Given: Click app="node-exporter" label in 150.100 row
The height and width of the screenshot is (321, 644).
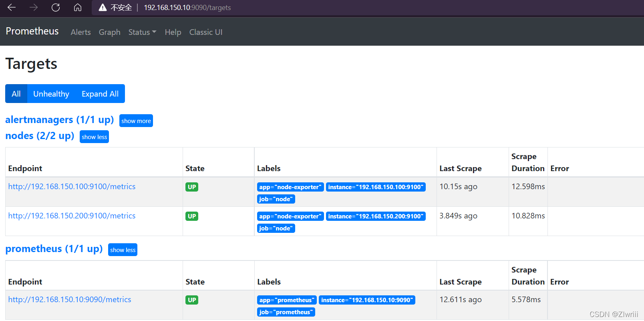Looking at the screenshot, I should click(290, 187).
